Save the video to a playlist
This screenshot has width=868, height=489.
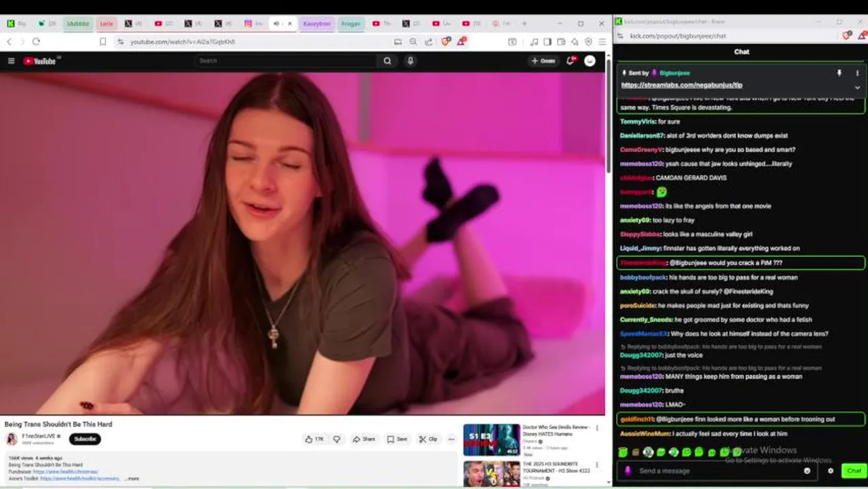coord(397,439)
